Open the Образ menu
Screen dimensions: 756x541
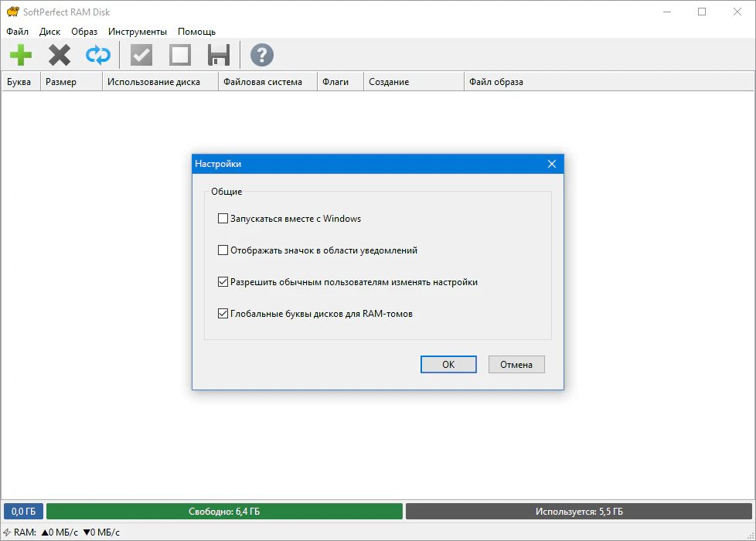84,32
